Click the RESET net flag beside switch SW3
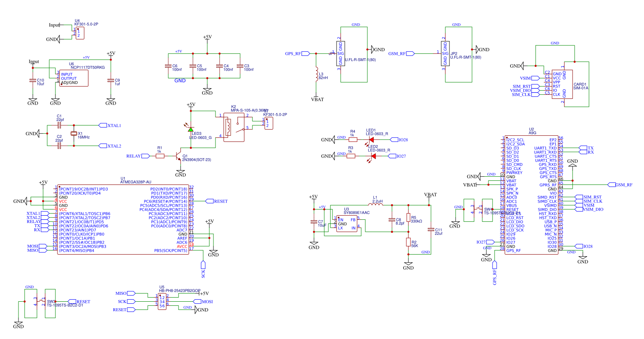Image resolution: width=644 pixels, height=339 pixels. pos(79,302)
